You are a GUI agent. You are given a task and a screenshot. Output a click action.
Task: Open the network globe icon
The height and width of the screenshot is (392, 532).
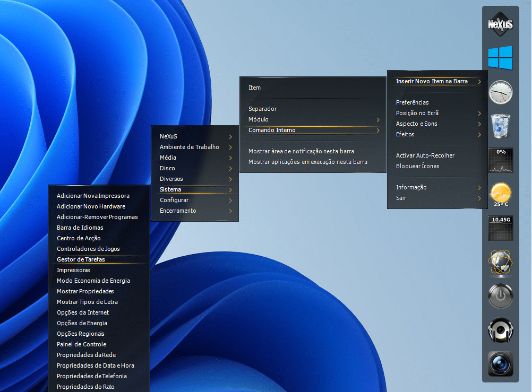(500, 262)
